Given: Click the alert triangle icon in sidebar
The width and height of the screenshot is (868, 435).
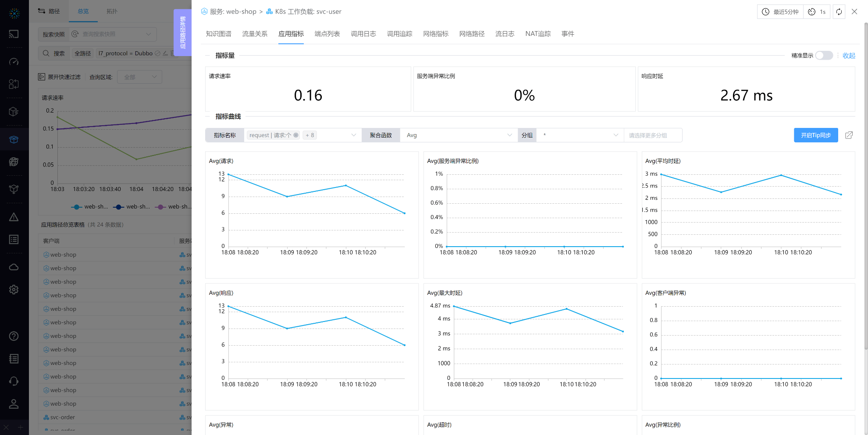Looking at the screenshot, I should coord(14,217).
